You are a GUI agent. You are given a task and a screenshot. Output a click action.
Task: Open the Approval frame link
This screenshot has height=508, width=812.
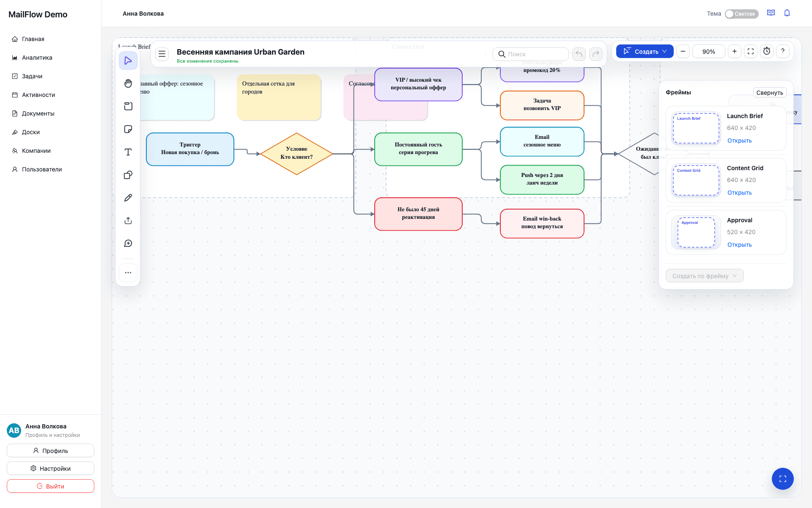pyautogui.click(x=739, y=245)
